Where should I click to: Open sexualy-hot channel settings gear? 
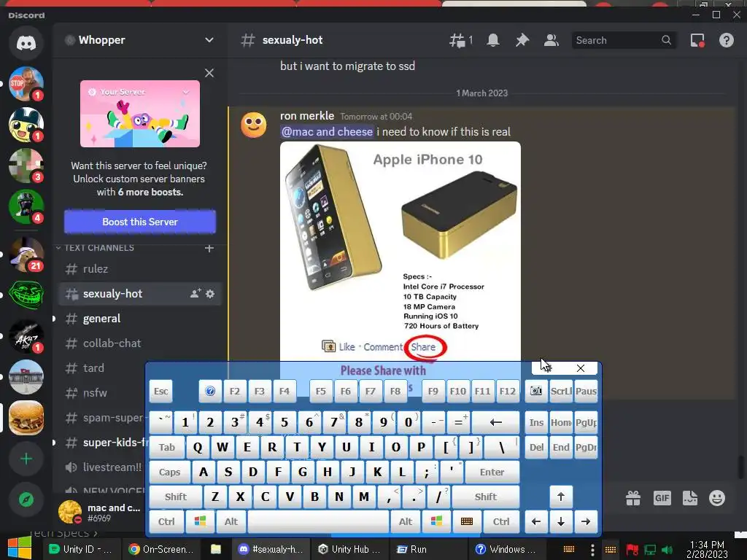point(210,294)
